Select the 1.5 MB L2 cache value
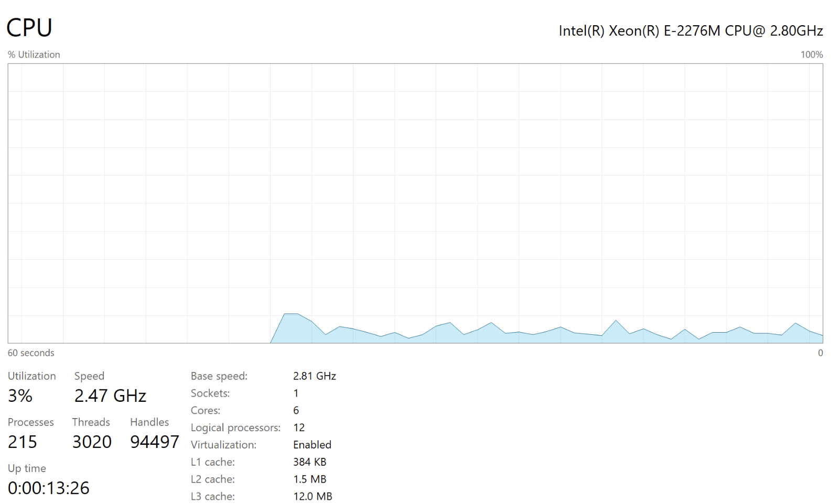 pos(310,479)
